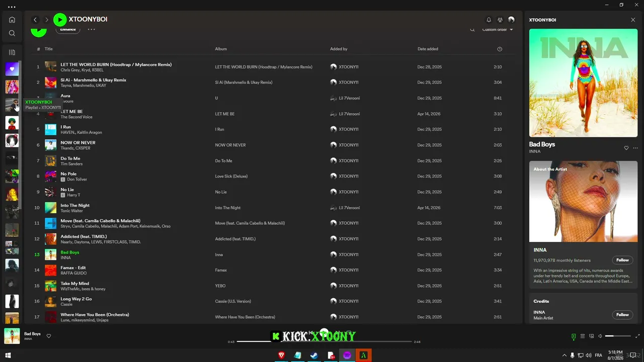Open artist Tonic Walter
This screenshot has height=362, width=644.
pyautogui.click(x=72, y=211)
